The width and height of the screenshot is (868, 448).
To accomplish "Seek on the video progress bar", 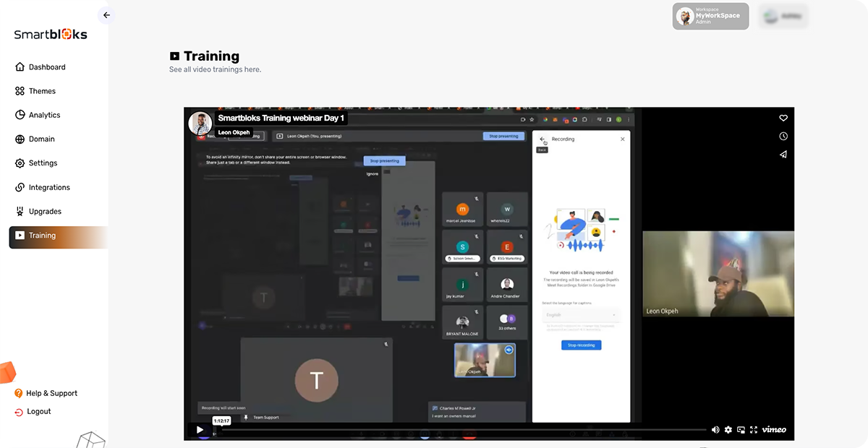I will (463, 429).
